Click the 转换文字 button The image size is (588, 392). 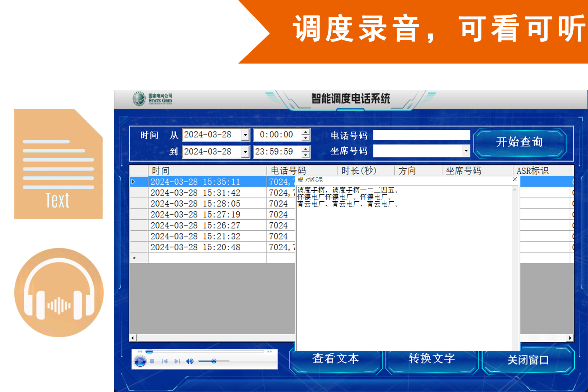[x=432, y=359]
